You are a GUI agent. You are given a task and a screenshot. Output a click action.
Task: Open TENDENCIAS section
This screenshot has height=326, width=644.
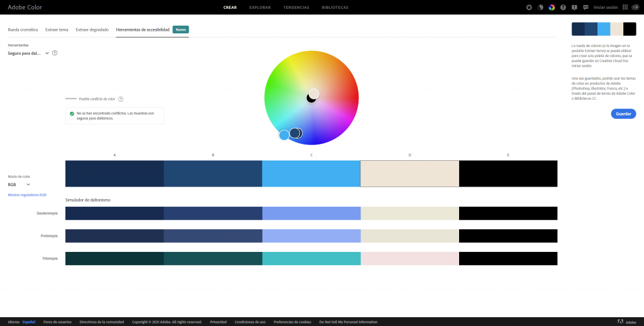(296, 8)
